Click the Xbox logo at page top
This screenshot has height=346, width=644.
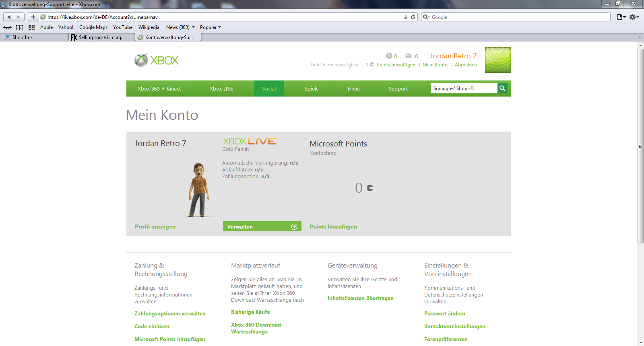click(x=157, y=60)
